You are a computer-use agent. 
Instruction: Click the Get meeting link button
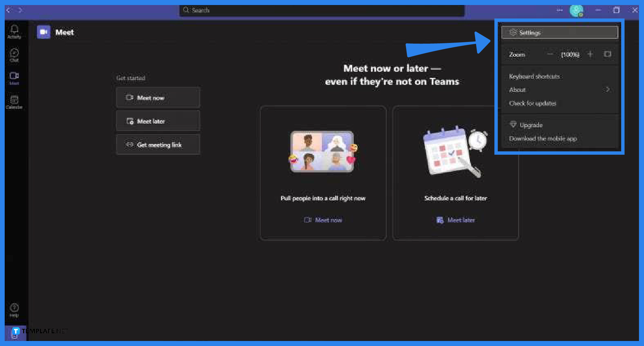tap(158, 145)
